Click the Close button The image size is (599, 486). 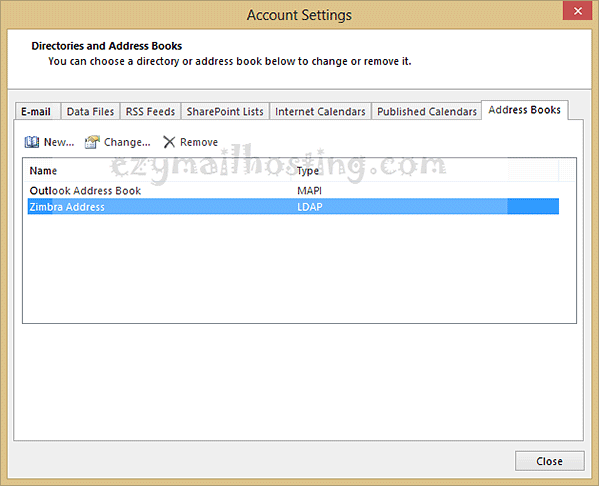coord(549,461)
